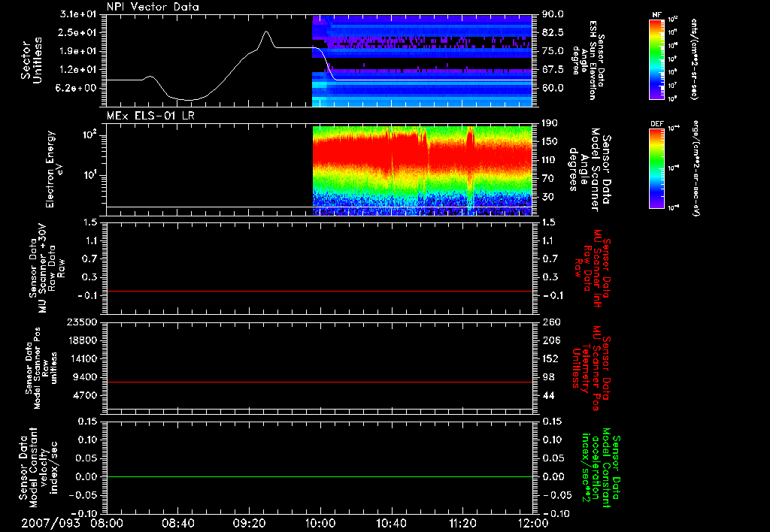Image resolution: width=770 pixels, height=532 pixels.
Task: Click the 'Electron Energy eV' axis label
Action: 55,169
